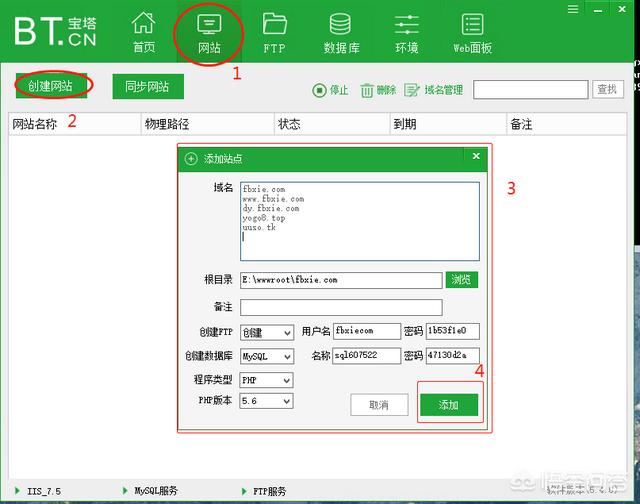This screenshot has height=504, width=640.
Task: Open 域名管理 domain management
Action: pyautogui.click(x=433, y=90)
